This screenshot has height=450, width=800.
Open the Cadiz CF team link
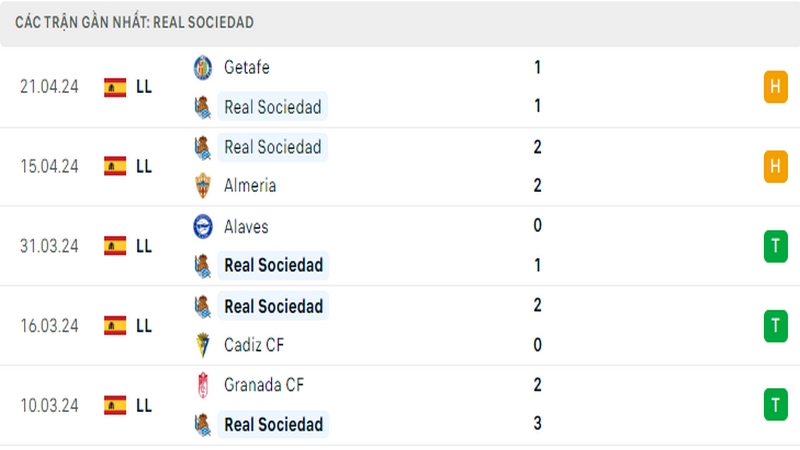(x=254, y=345)
